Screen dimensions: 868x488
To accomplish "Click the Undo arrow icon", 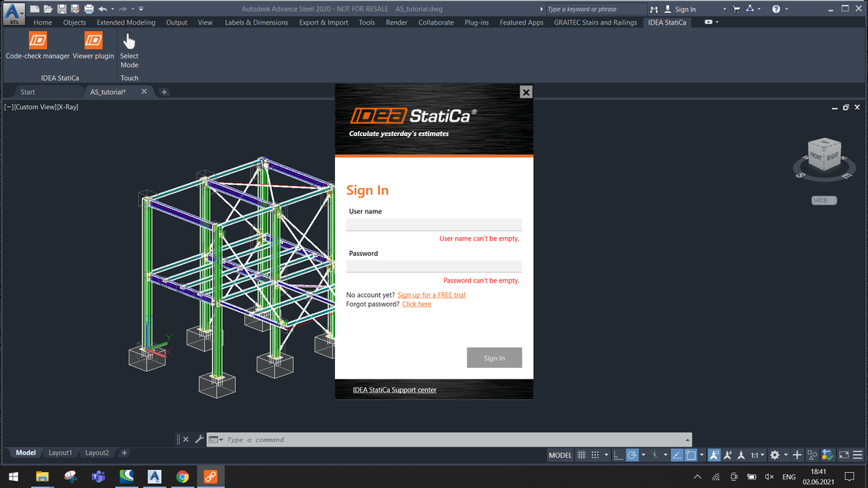I will coord(103,8).
